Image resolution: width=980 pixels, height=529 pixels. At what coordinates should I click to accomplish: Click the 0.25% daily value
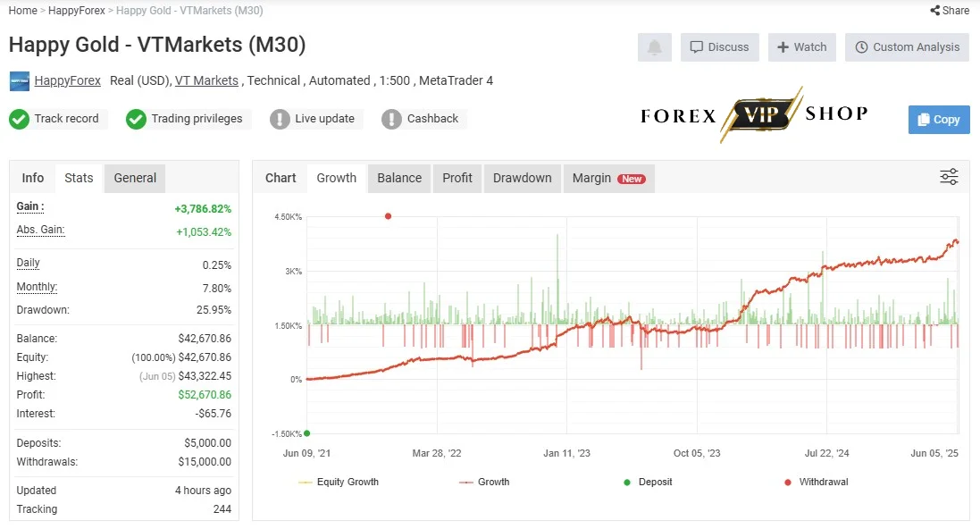[217, 265]
